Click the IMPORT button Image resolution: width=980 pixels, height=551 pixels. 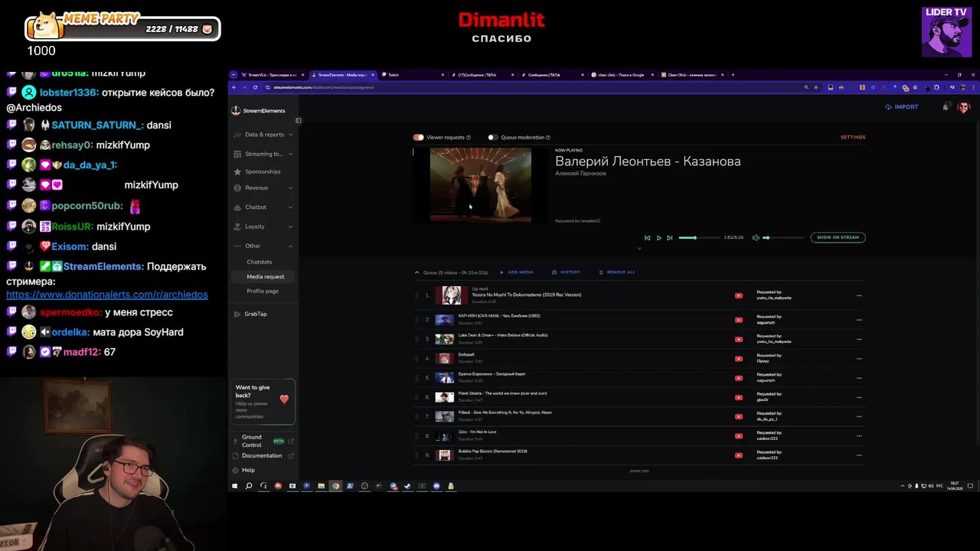(902, 107)
